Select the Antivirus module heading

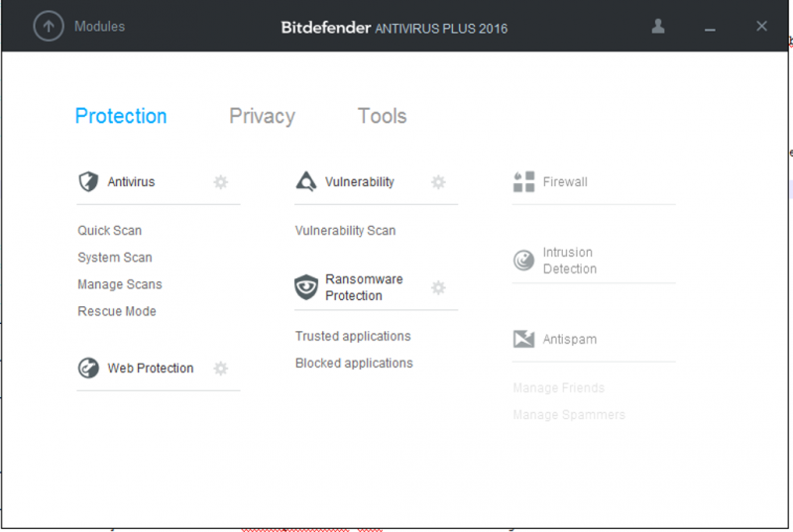click(131, 182)
